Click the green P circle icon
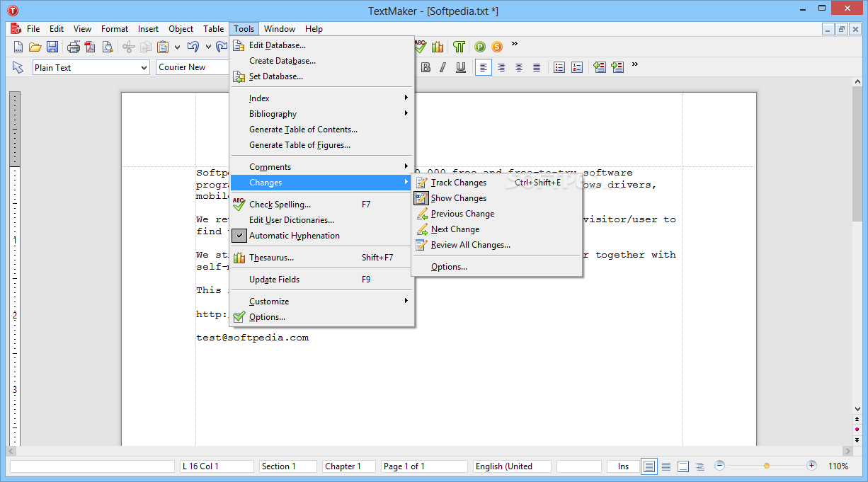The height and width of the screenshot is (482, 868). tap(480, 47)
